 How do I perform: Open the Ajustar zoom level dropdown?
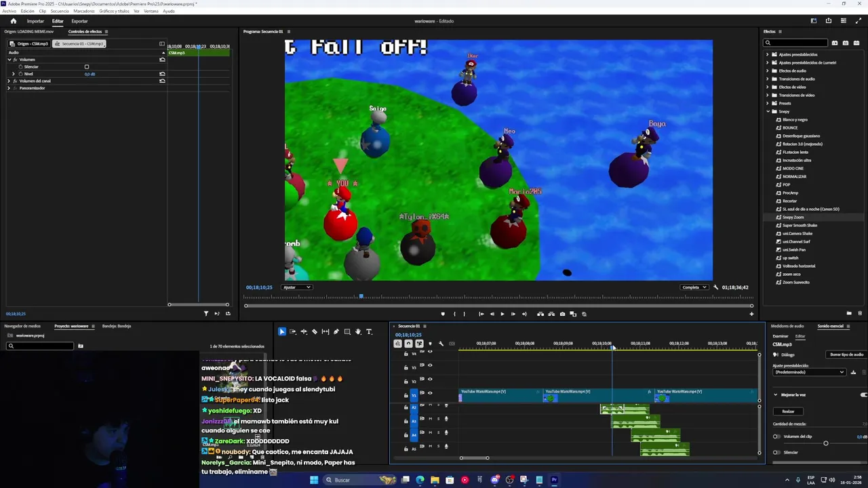pos(297,287)
